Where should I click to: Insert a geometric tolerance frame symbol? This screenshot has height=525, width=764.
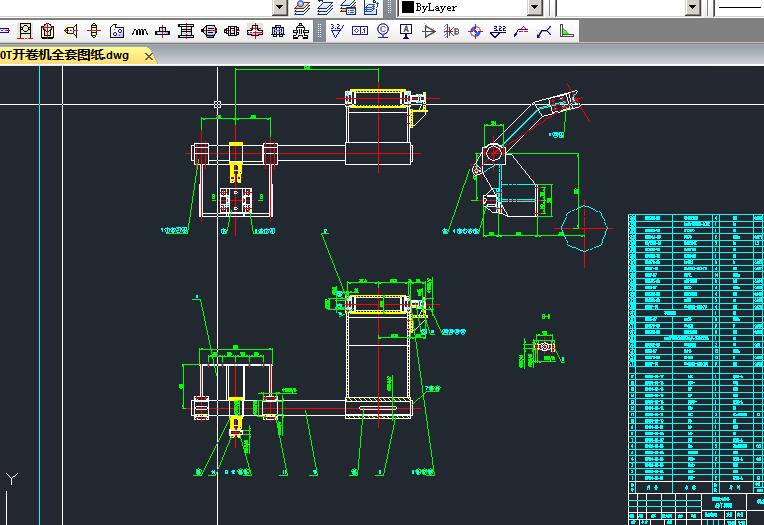(x=360, y=31)
